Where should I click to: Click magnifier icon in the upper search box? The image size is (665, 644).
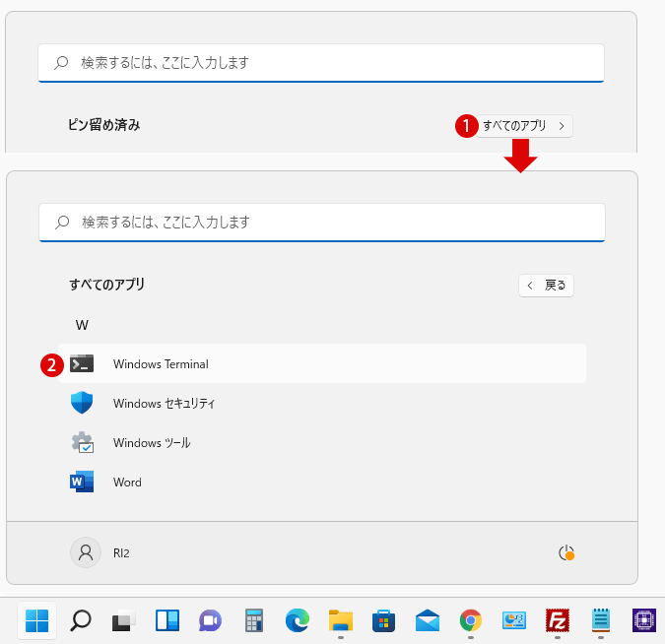click(x=61, y=63)
